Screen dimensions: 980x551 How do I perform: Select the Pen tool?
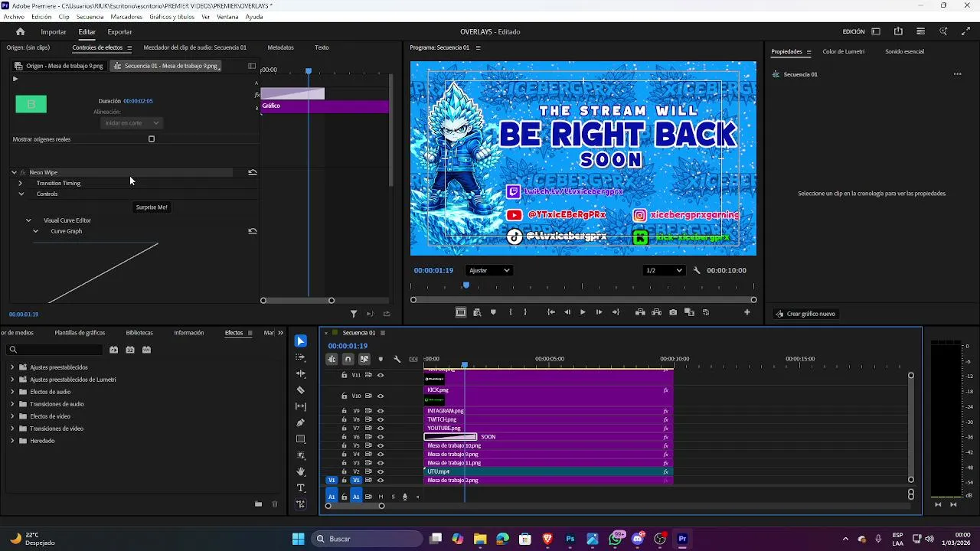[x=301, y=422]
